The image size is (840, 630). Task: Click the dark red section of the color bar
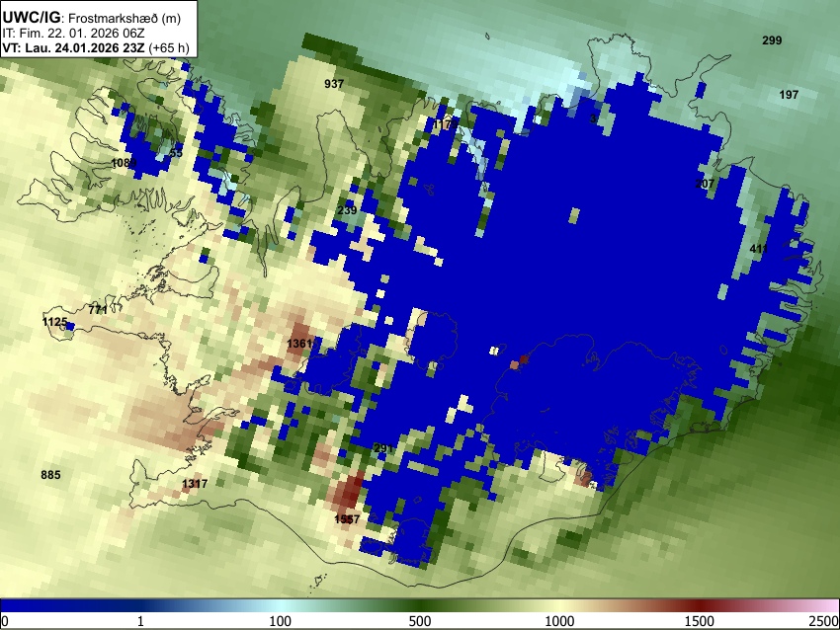700,606
